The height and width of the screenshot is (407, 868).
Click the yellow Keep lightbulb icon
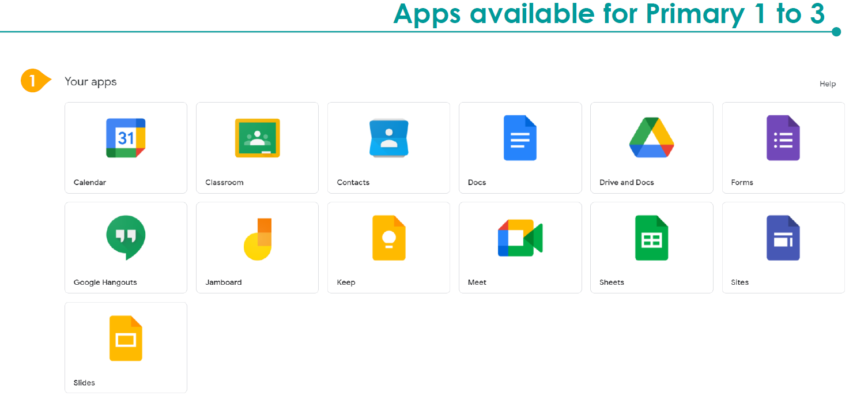(388, 238)
